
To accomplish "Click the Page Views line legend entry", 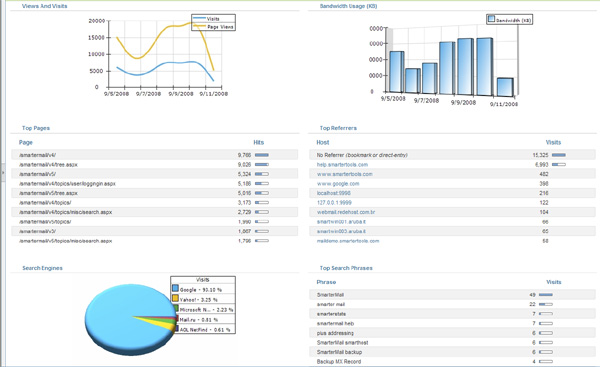I will [x=213, y=27].
